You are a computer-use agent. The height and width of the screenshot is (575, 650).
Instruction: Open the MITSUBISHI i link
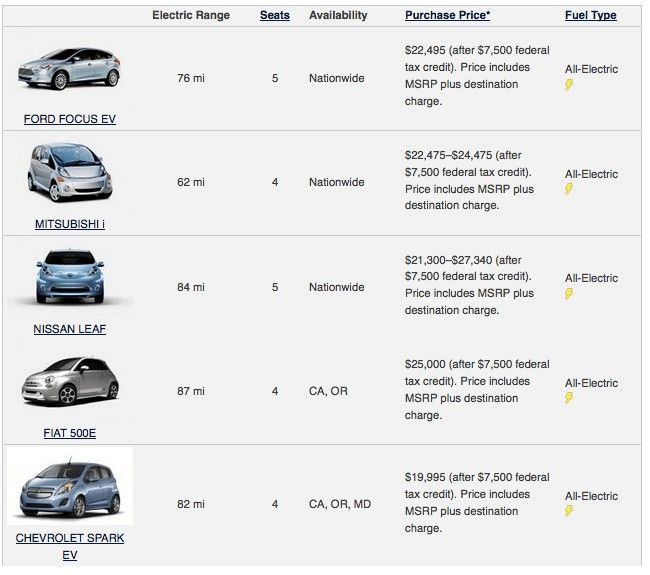70,224
